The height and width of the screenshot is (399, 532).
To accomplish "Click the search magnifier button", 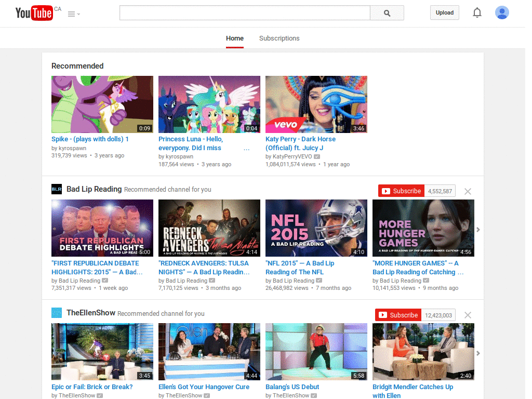I will 387,13.
